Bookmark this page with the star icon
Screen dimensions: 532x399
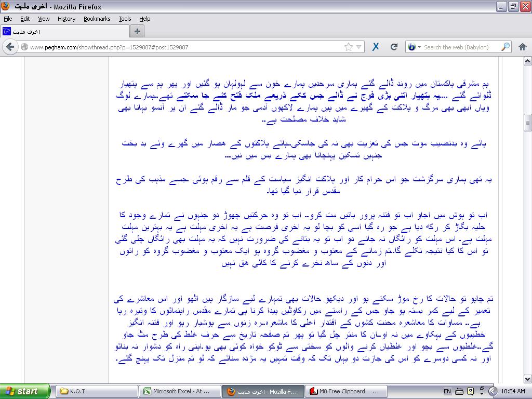coord(348,47)
